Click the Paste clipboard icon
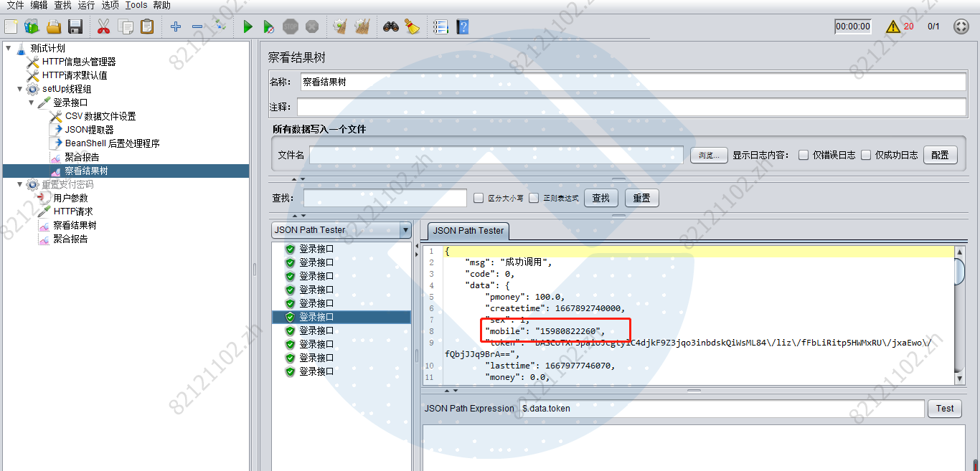The image size is (980, 471). click(x=147, y=27)
